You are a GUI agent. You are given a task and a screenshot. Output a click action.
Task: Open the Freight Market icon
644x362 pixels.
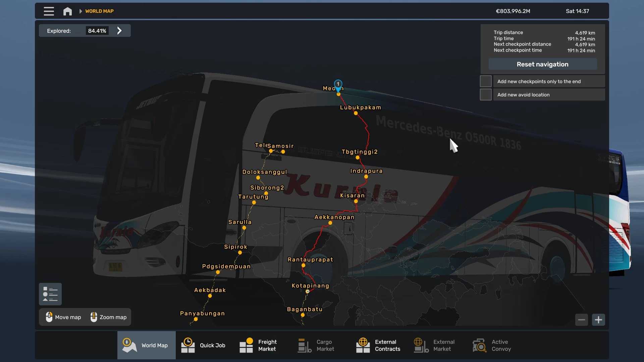click(246, 345)
